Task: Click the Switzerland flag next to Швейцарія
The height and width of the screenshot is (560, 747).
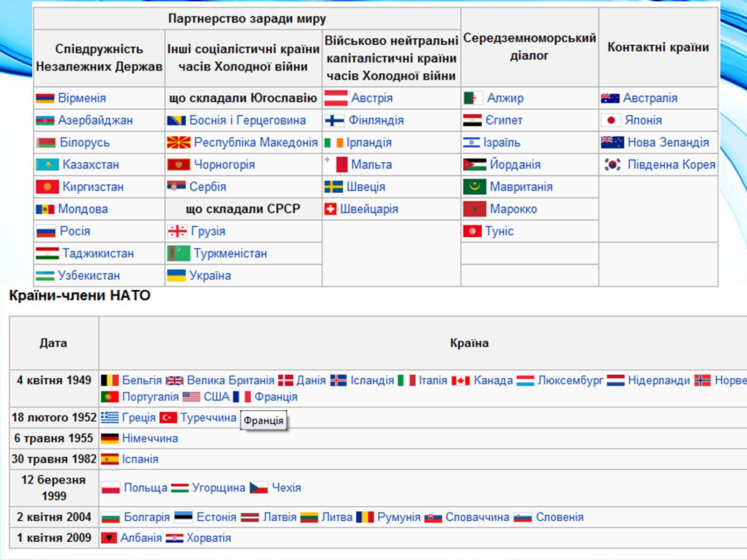Action: coord(330,209)
